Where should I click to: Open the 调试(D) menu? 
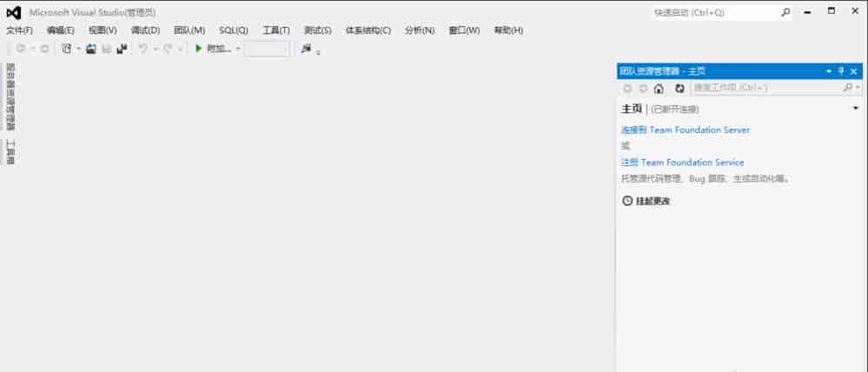[145, 30]
